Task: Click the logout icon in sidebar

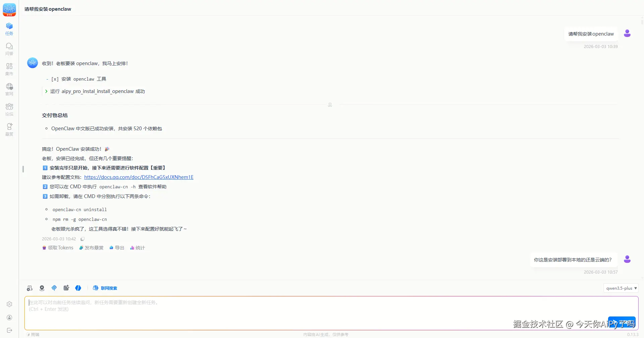Action: click(x=9, y=330)
